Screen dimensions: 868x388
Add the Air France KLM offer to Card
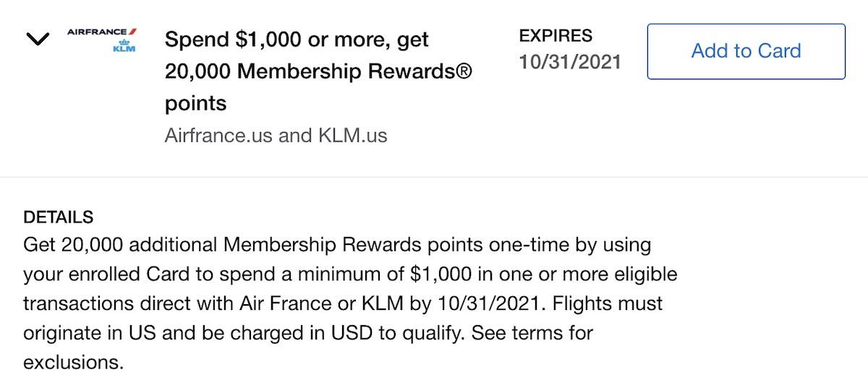point(746,51)
